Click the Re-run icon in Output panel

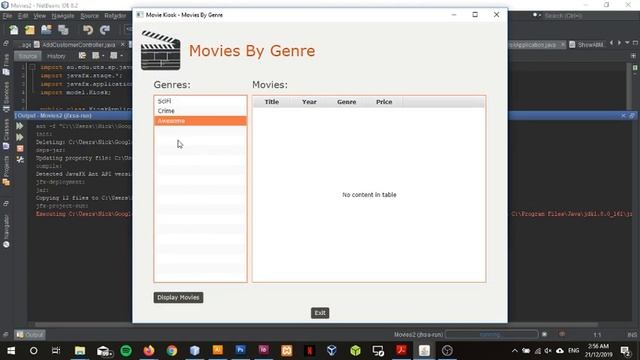(20, 126)
